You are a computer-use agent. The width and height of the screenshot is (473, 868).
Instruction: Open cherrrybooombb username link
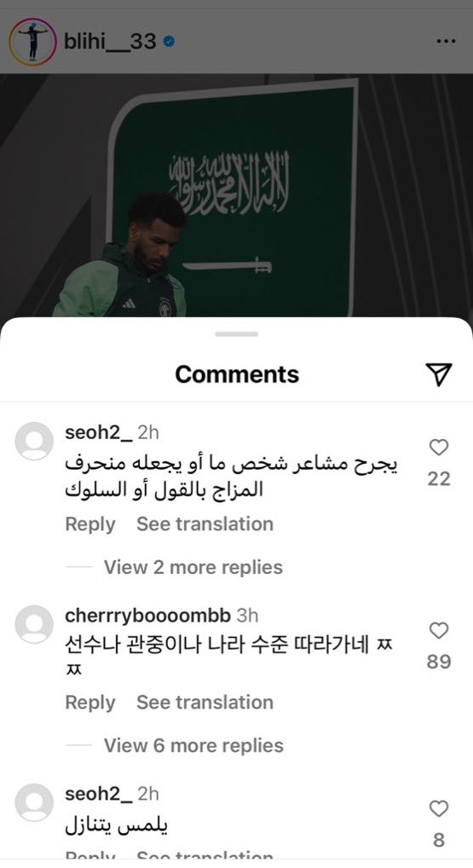(147, 615)
